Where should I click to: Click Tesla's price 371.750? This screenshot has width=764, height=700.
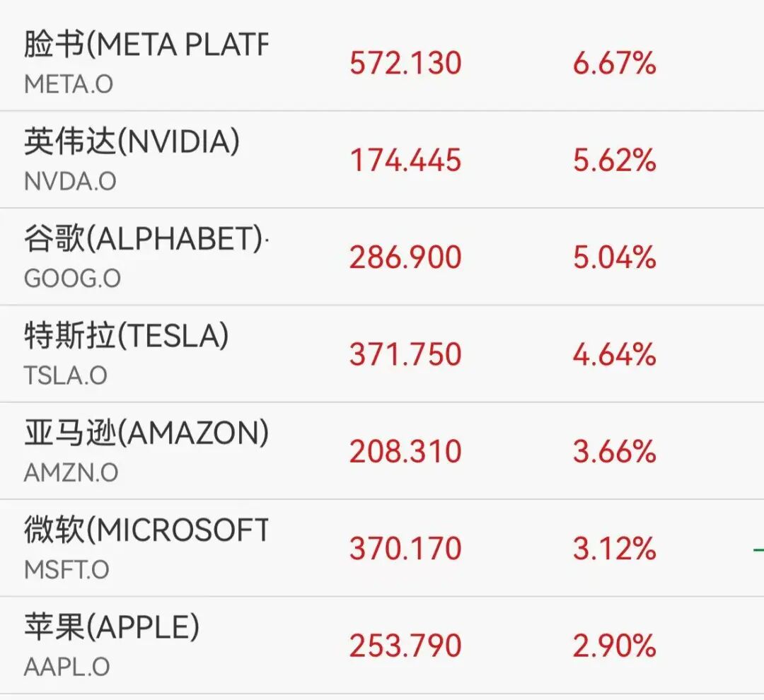(x=405, y=354)
